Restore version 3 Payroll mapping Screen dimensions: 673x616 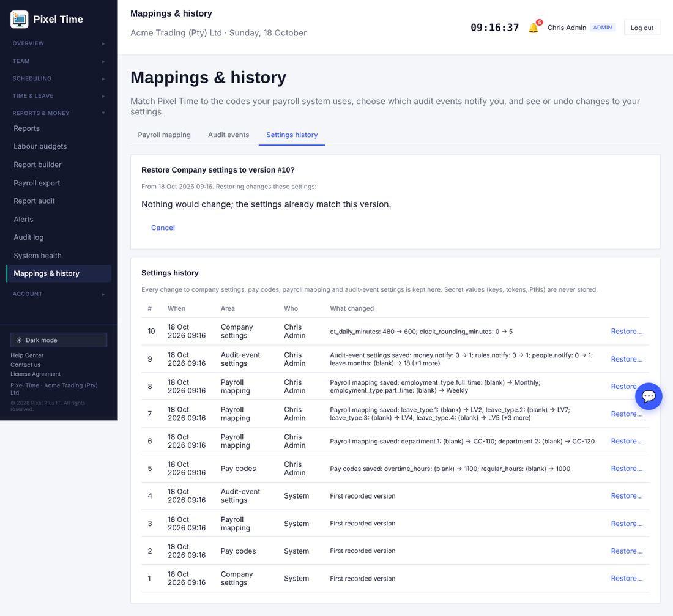[627, 524]
